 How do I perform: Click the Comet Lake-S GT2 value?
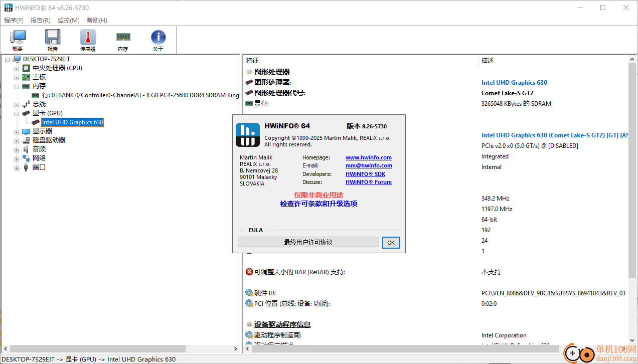point(508,93)
